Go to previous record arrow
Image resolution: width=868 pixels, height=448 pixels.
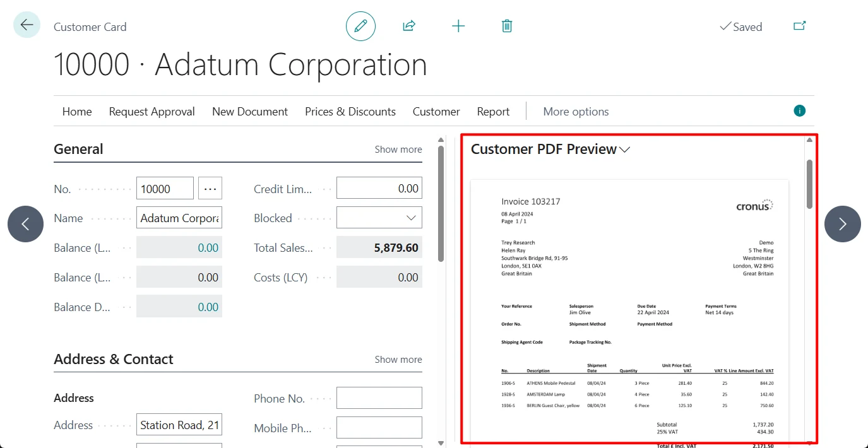[x=26, y=224]
